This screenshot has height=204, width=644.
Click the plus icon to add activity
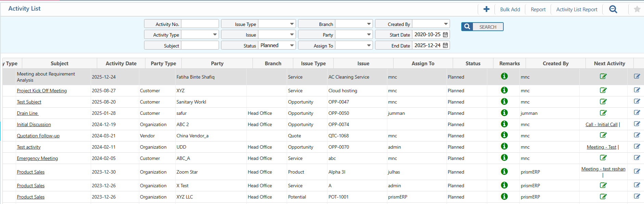pyautogui.click(x=486, y=9)
